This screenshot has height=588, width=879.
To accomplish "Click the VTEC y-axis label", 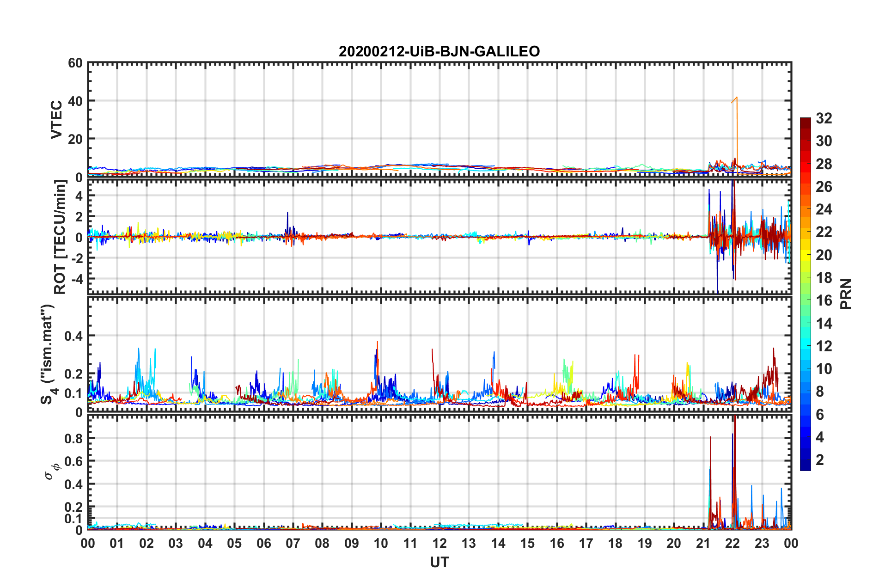I will (56, 119).
